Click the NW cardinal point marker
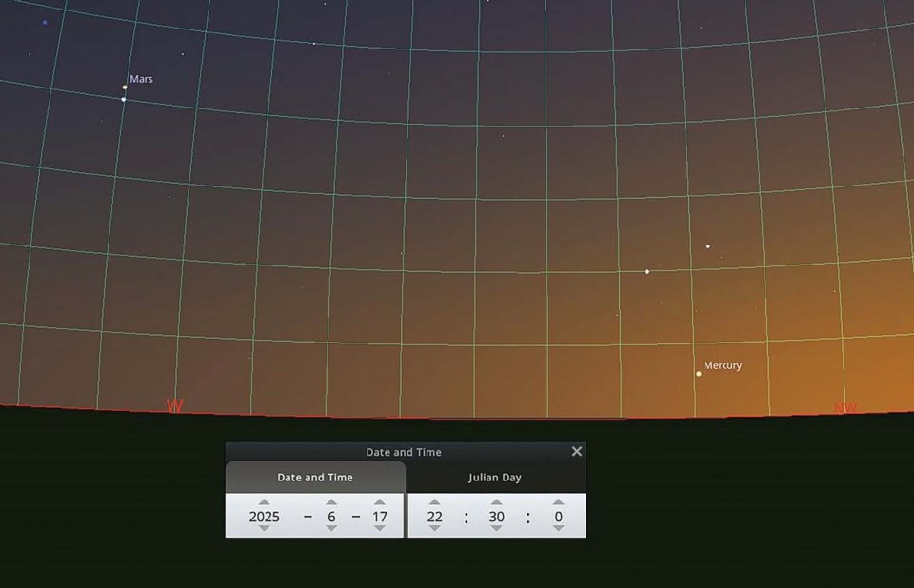The height and width of the screenshot is (588, 914). [x=845, y=408]
